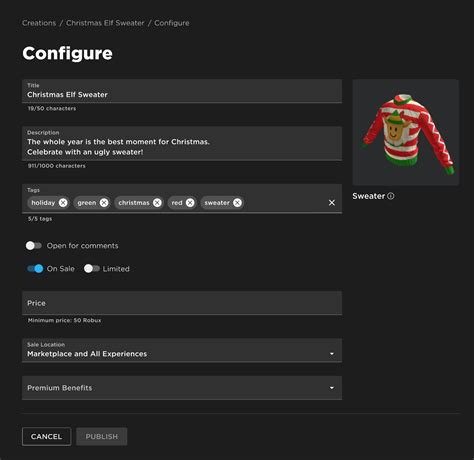This screenshot has height=460, width=474.
Task: Click the Cancel button
Action: tap(47, 437)
